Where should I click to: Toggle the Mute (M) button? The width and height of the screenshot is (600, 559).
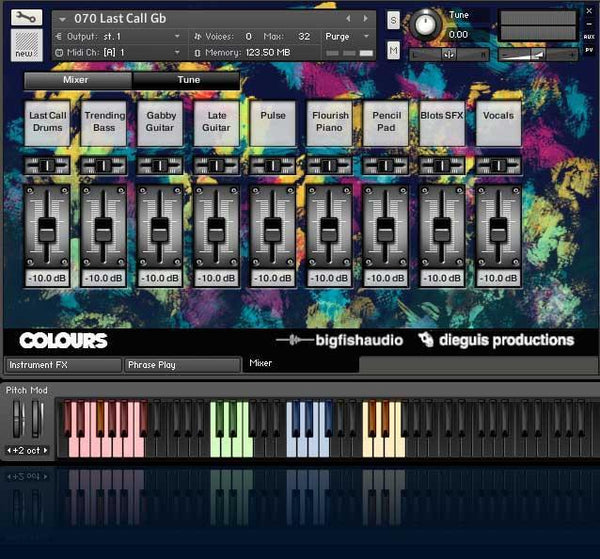click(394, 50)
